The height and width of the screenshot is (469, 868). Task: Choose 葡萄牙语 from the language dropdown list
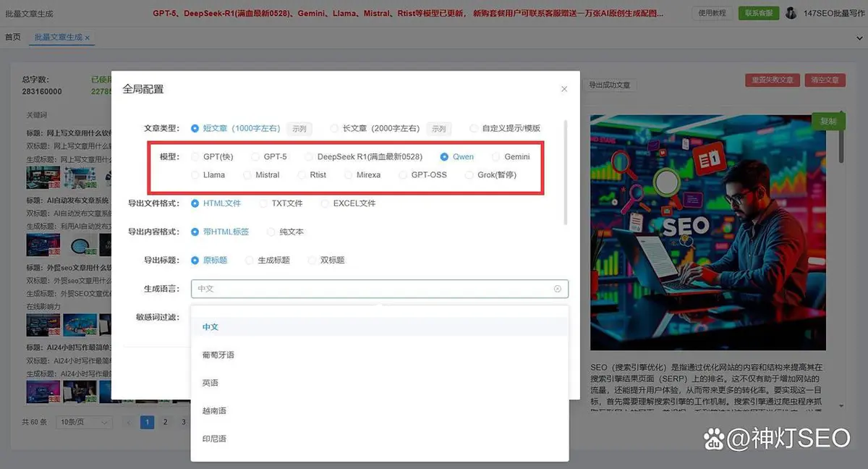coord(218,355)
